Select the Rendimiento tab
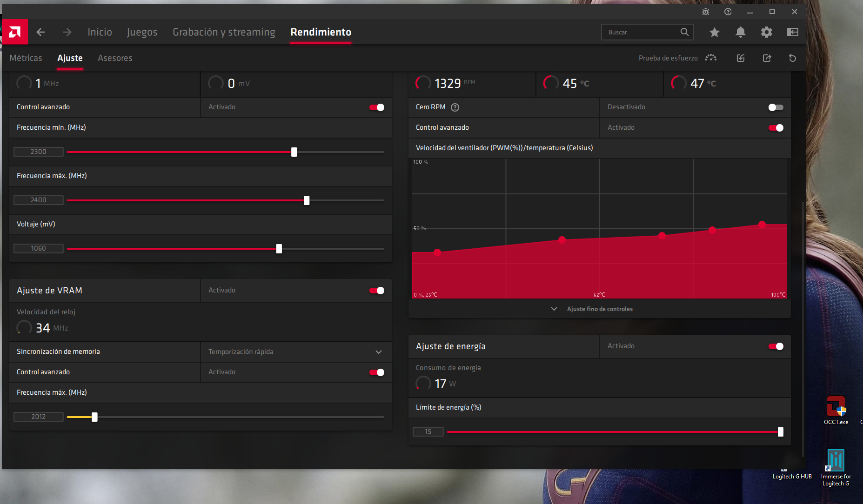The width and height of the screenshot is (863, 504). tap(321, 32)
